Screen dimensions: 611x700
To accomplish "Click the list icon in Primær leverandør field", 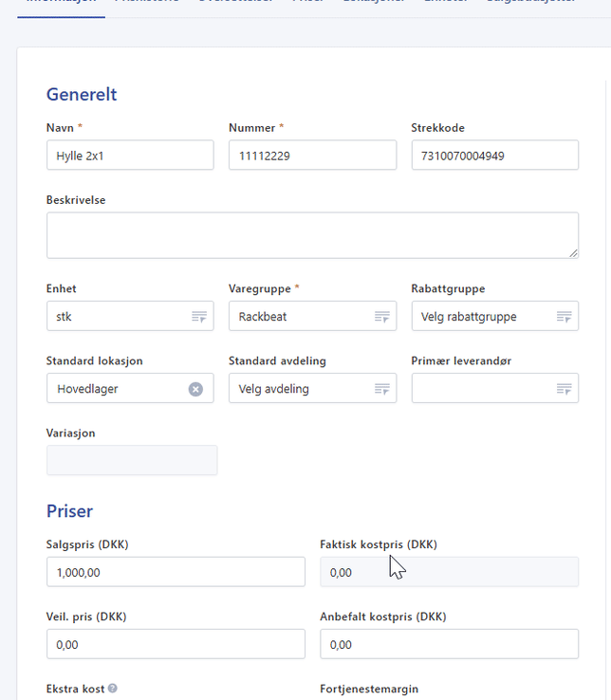I will [x=564, y=389].
